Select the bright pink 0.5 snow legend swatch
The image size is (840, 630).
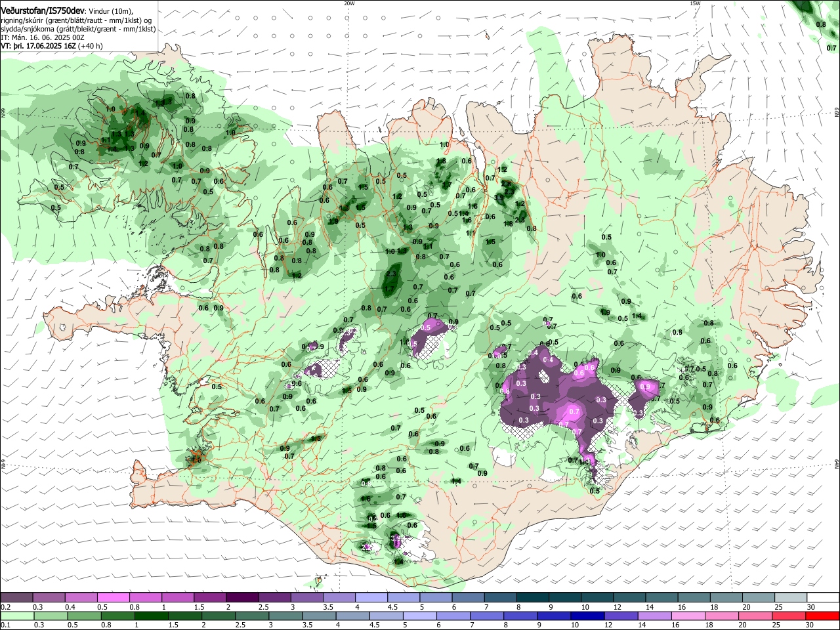[113, 597]
